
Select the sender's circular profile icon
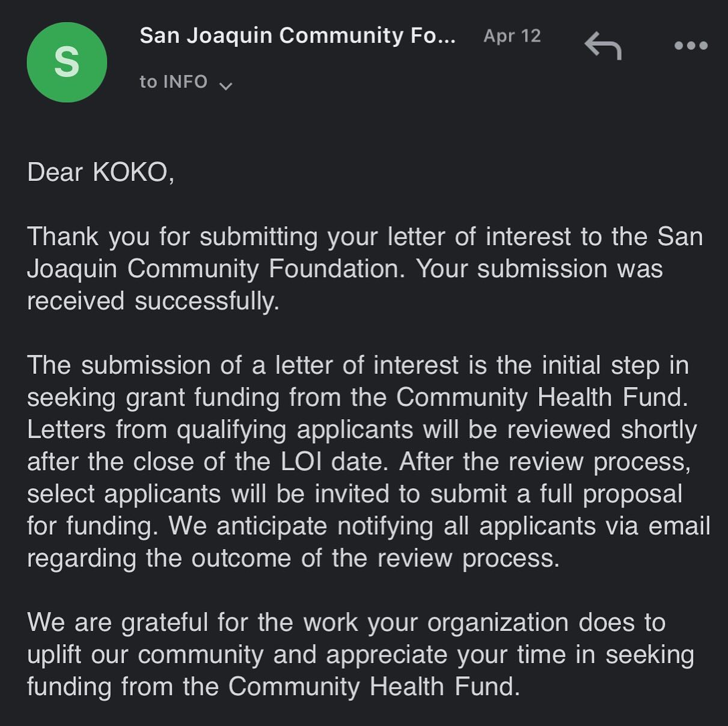67,62
